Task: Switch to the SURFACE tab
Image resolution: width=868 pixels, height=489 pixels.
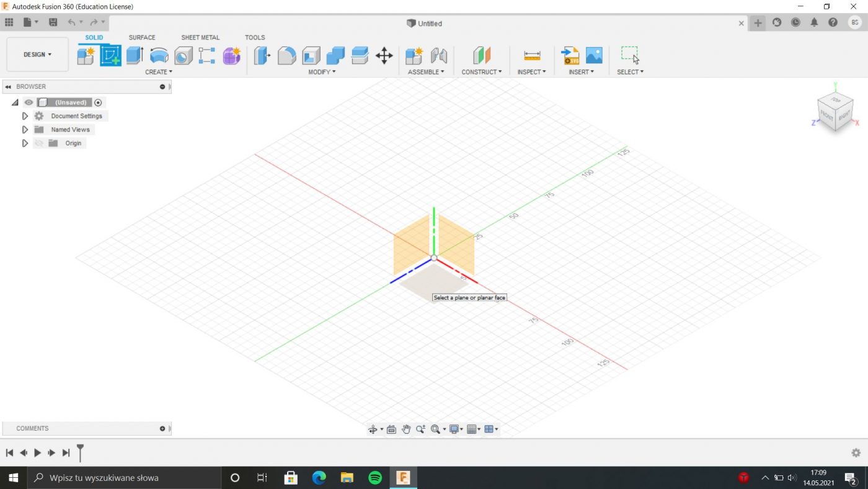Action: pos(142,37)
